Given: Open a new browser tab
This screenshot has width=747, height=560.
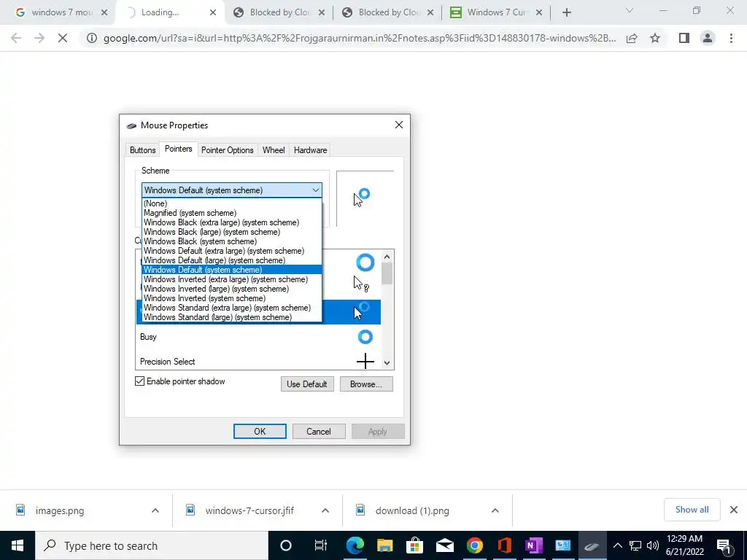Looking at the screenshot, I should click(x=566, y=12).
